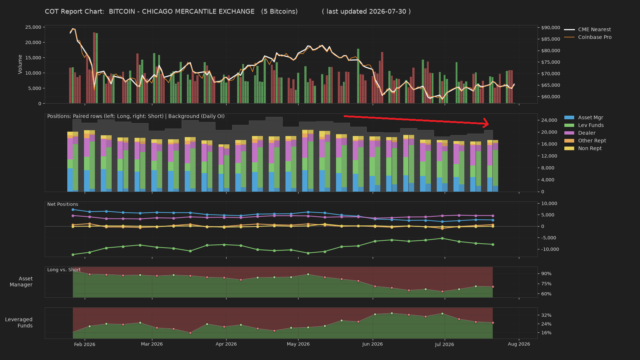
Task: Select the 'Lev Funds' legend label
Action: pos(591,125)
